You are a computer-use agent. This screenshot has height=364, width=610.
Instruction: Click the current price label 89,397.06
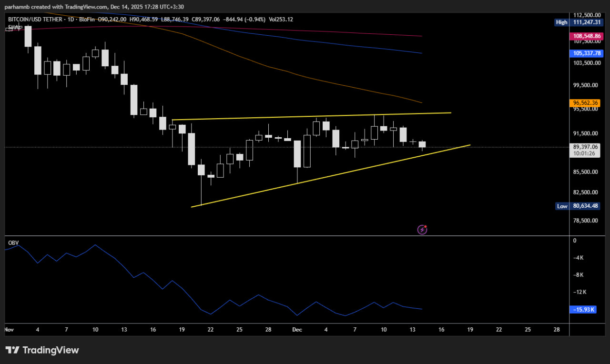586,147
